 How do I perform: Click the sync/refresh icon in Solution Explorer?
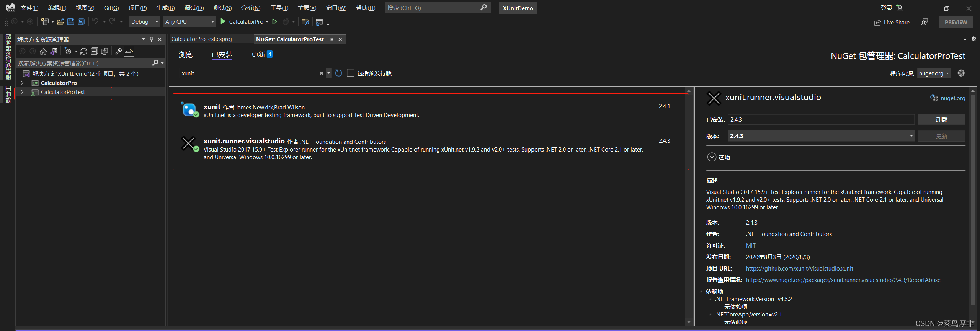84,51
